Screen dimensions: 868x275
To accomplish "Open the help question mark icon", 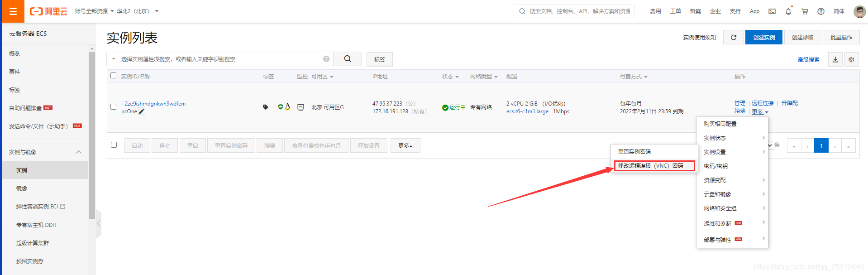I will point(821,11).
